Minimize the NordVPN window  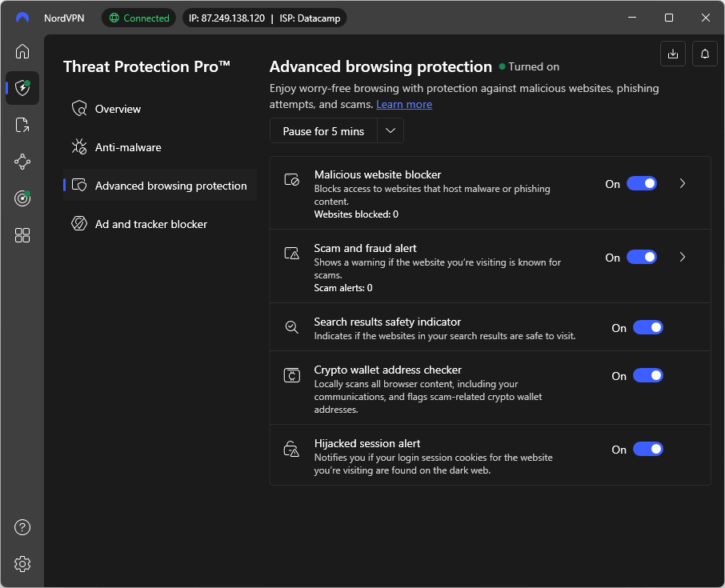[632, 18]
